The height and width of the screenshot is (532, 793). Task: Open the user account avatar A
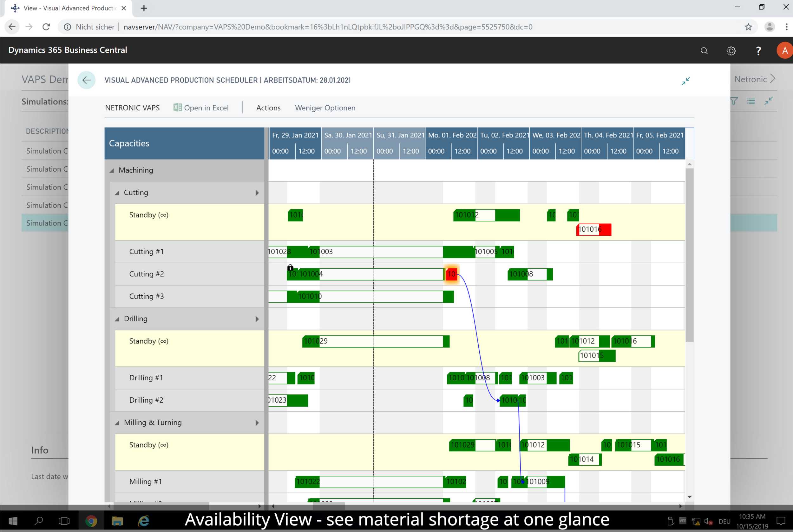784,50
